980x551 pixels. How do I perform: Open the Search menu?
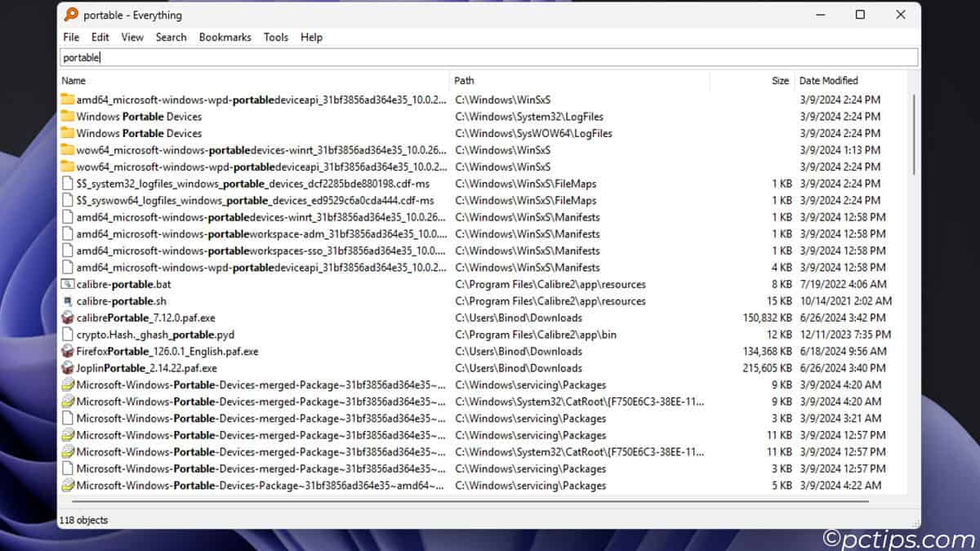pos(171,37)
